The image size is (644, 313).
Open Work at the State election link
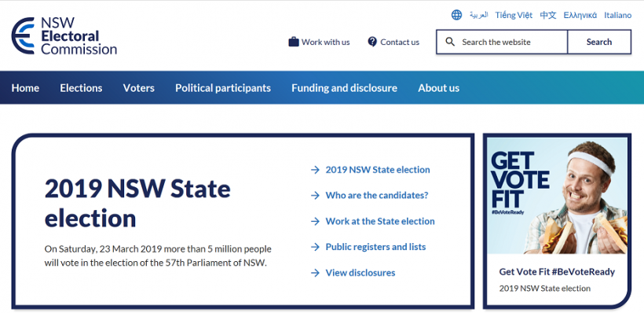coord(380,221)
